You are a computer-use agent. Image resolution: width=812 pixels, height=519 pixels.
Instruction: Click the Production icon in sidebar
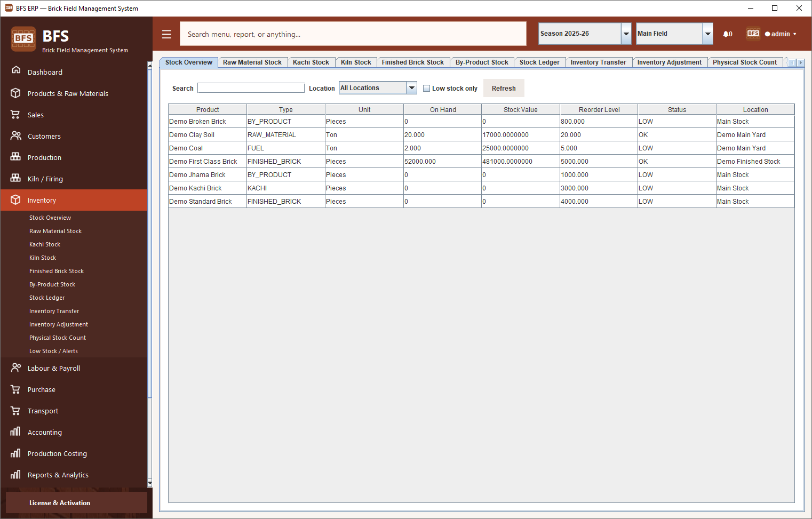(x=16, y=157)
